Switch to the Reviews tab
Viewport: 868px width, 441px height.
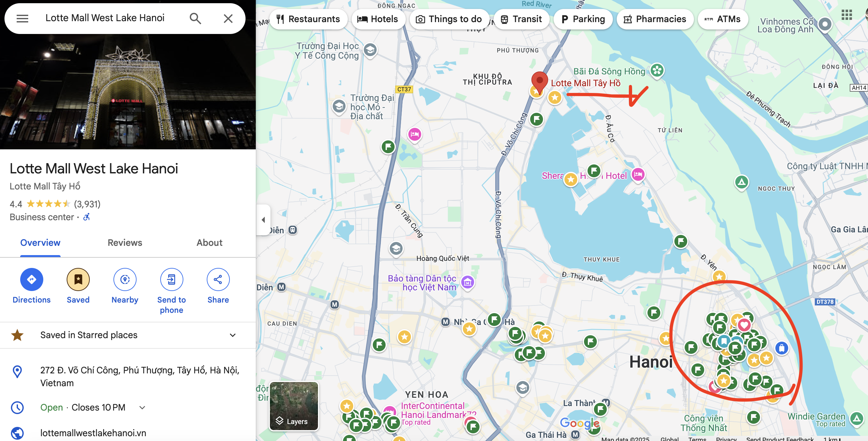(x=125, y=243)
